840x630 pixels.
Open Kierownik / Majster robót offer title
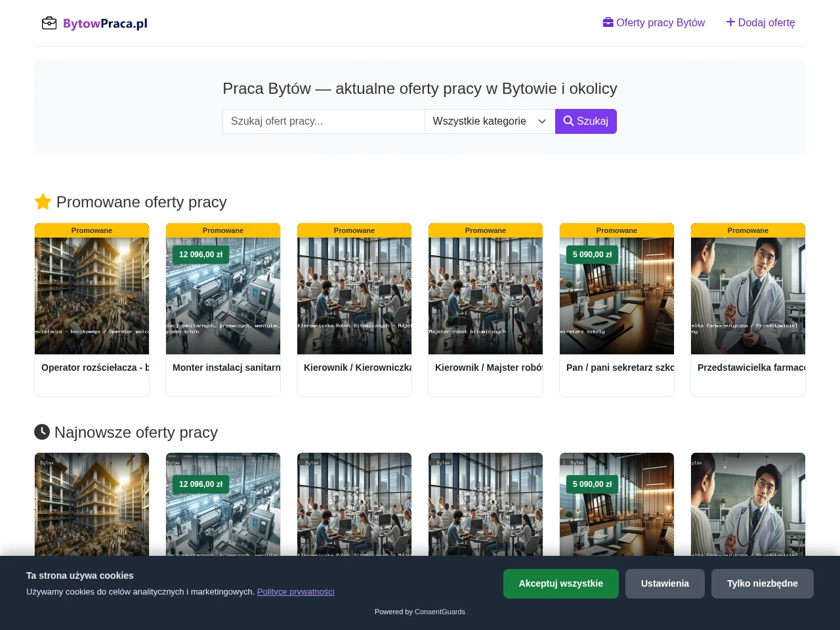pos(489,367)
